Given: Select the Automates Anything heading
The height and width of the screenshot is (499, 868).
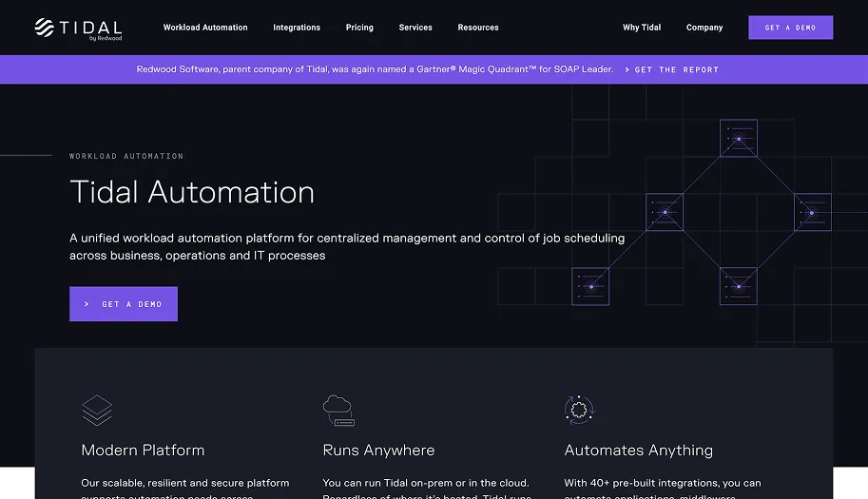Looking at the screenshot, I should (x=638, y=451).
